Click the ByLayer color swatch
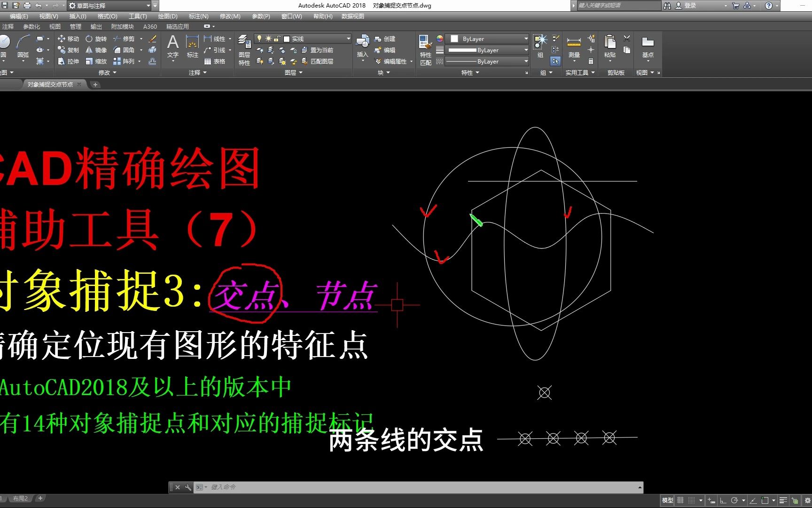Image resolution: width=812 pixels, height=508 pixels. 454,39
